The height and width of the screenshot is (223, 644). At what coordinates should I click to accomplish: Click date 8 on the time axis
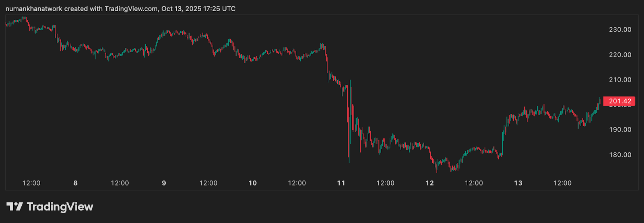coord(75,183)
